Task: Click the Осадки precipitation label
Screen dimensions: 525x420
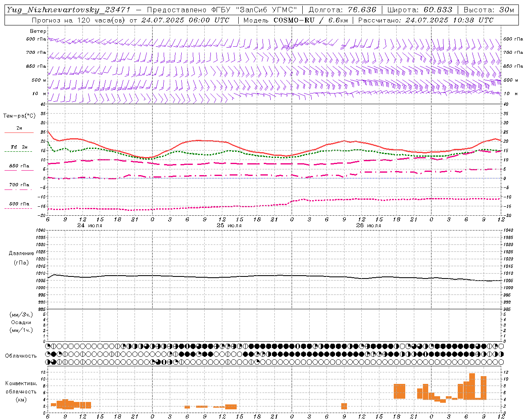Action: click(21, 322)
